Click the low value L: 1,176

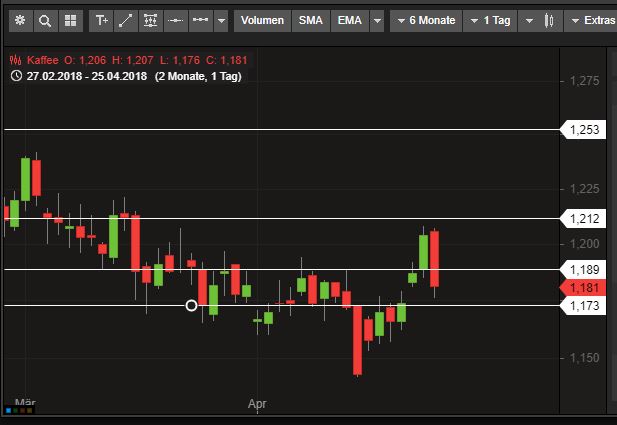(180, 60)
